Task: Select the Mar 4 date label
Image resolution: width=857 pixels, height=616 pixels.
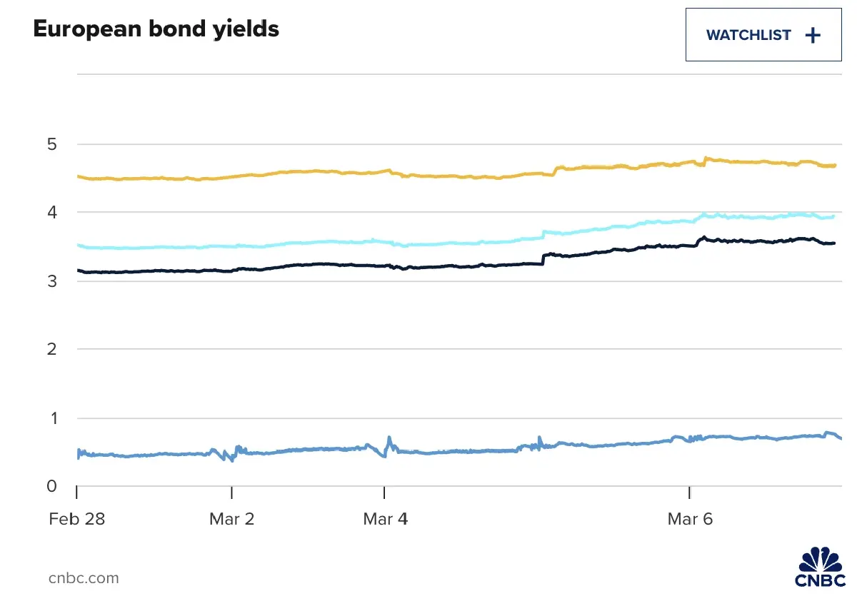Action: pyautogui.click(x=385, y=519)
